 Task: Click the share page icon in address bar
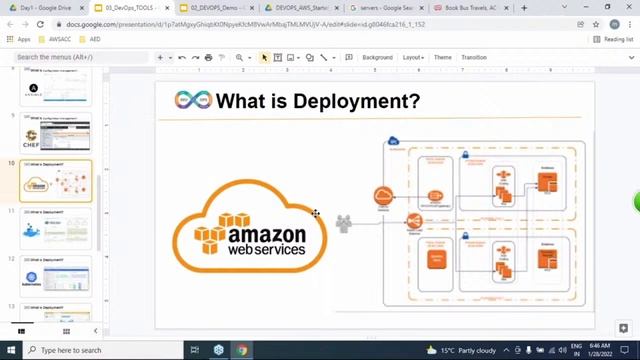click(x=580, y=24)
